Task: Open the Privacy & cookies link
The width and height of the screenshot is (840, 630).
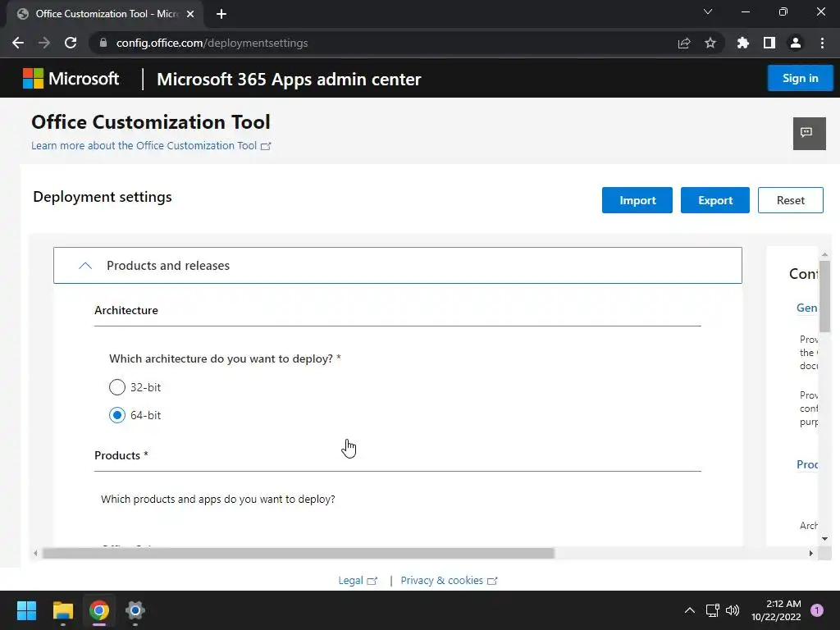Action: coord(449,581)
